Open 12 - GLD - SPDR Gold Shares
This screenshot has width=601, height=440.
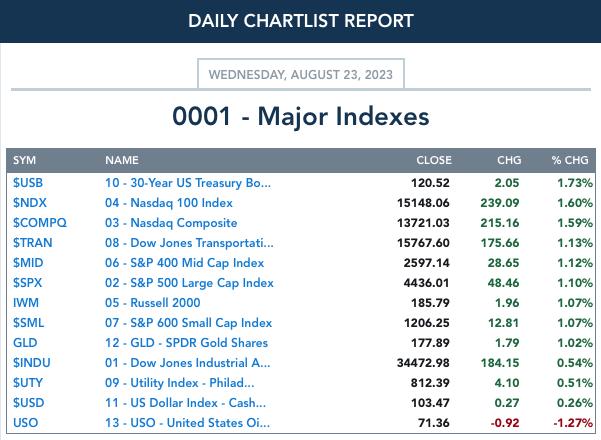(x=186, y=343)
